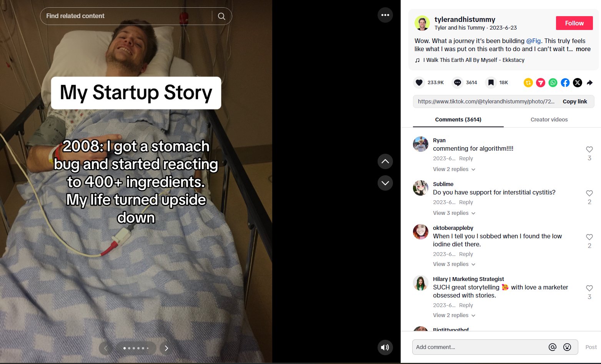Expand the 3 replies under oktoberappleby's comment
The width and height of the screenshot is (601, 364).
pyautogui.click(x=454, y=264)
